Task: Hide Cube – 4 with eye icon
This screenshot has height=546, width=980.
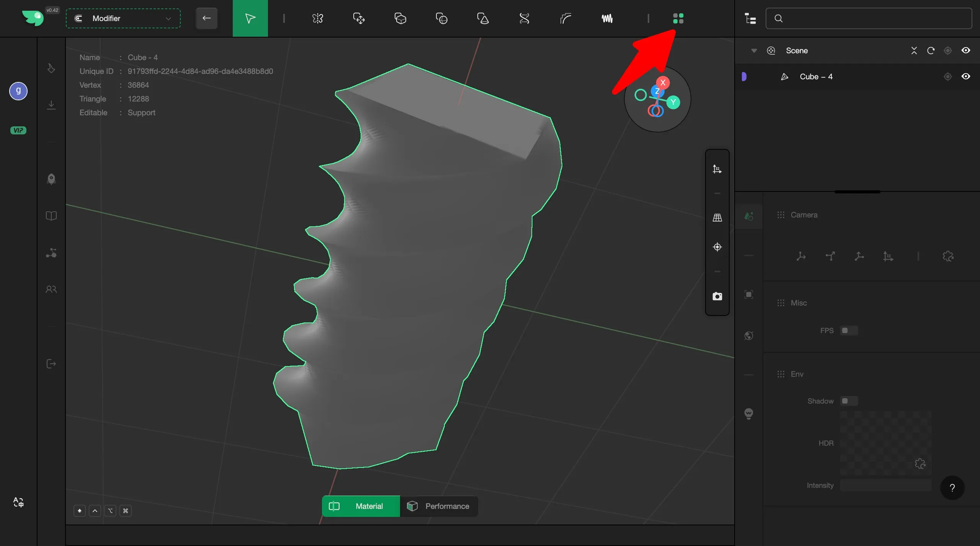Action: 965,77
